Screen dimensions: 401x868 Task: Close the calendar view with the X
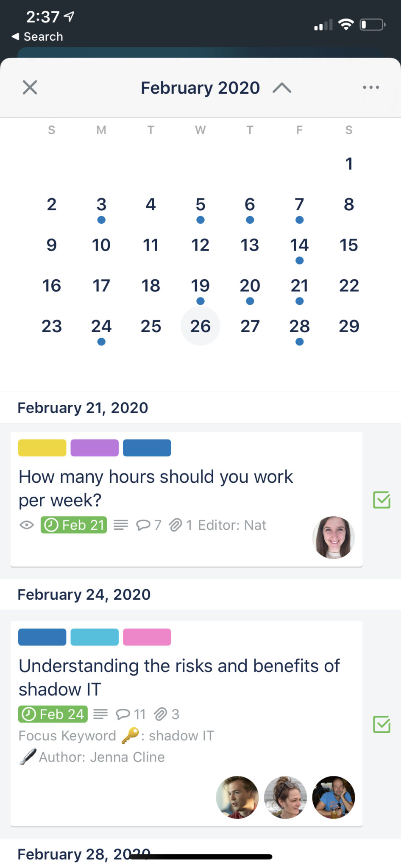tap(30, 87)
